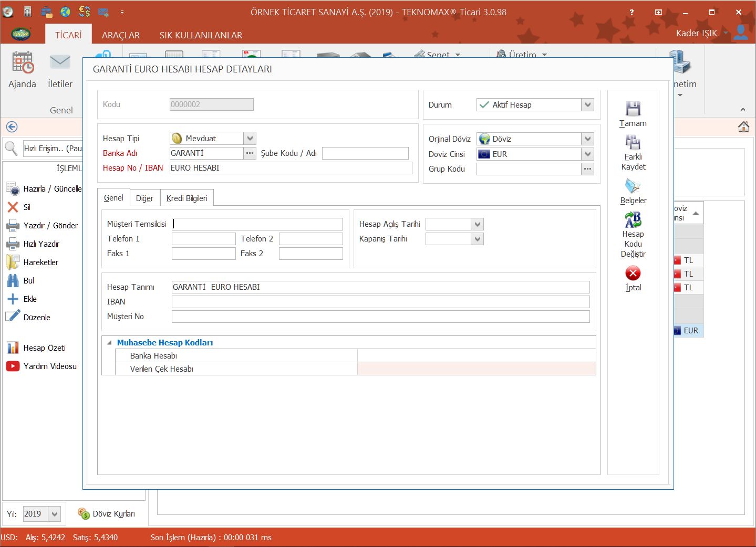Click the Grup Kodu lookup ellipsis button

588,169
